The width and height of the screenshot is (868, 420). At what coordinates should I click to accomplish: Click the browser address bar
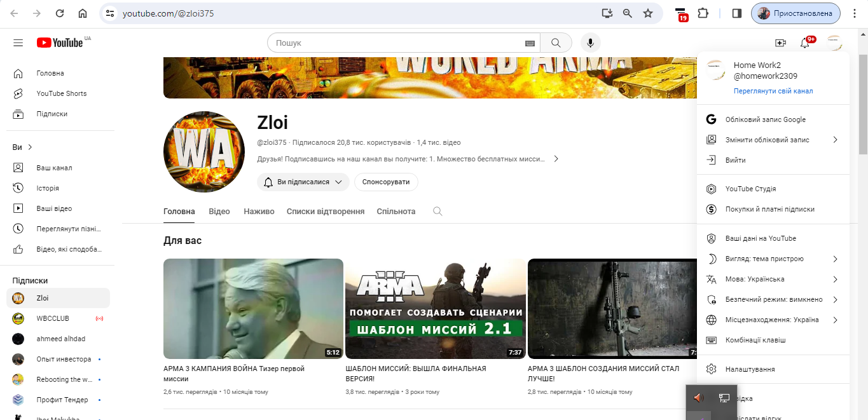coord(356,13)
